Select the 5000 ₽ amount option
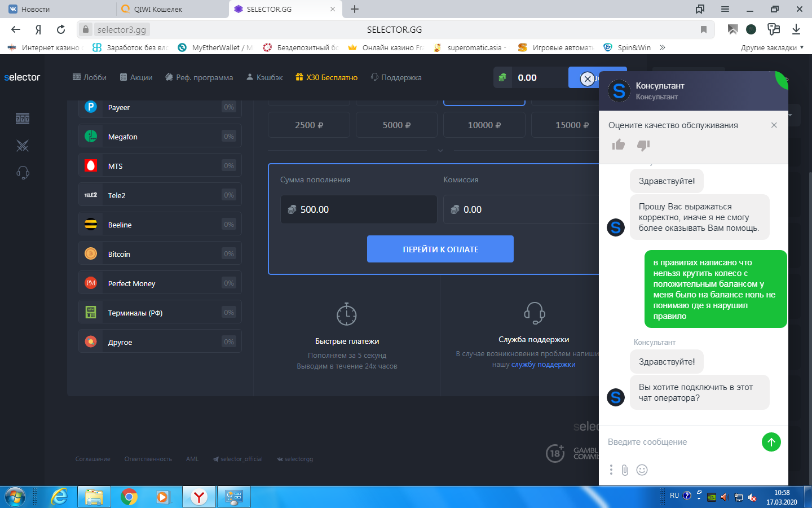Screen dimensions: 812x508 [x=396, y=125]
